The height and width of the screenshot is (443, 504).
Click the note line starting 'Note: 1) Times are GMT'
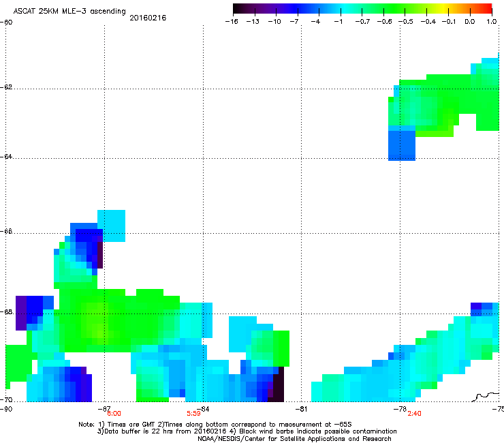pos(215,425)
